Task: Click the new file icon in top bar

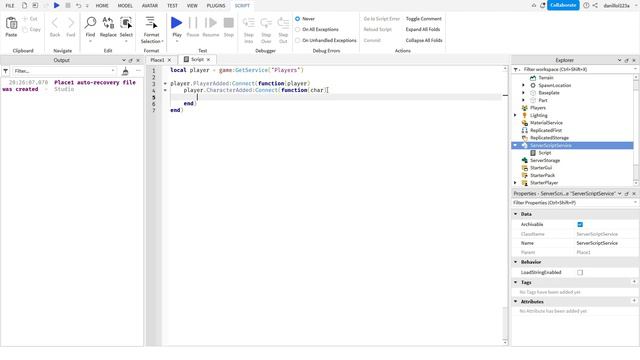Action: pyautogui.click(x=24, y=5)
